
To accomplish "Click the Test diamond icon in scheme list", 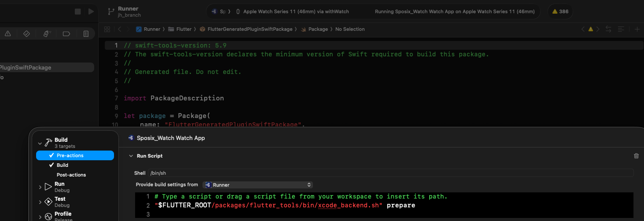I will tap(48, 202).
